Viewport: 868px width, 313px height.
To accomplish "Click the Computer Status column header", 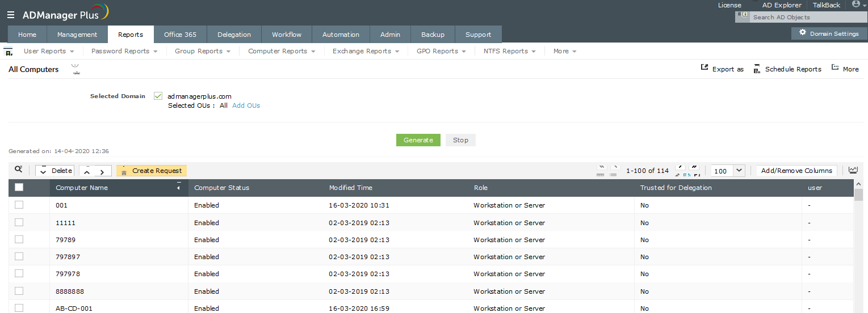I will pos(221,188).
